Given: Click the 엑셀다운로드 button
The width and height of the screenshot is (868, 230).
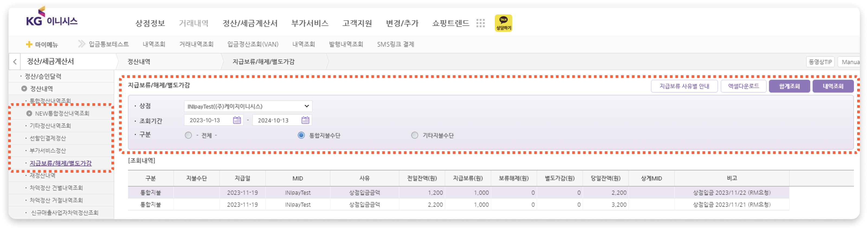Looking at the screenshot, I should (x=744, y=86).
